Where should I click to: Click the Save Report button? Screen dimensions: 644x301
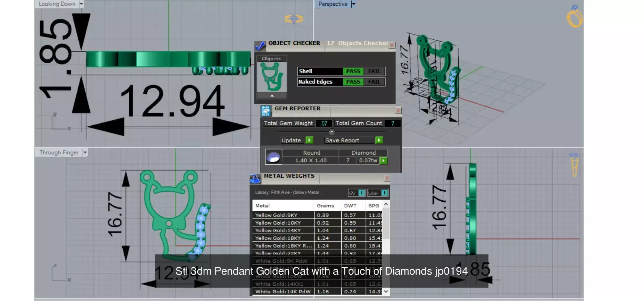[349, 140]
